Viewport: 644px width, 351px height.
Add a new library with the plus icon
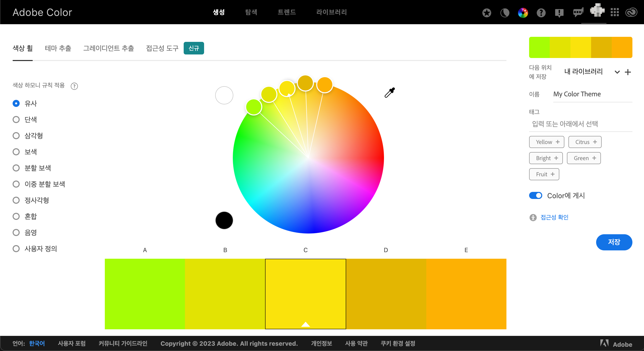click(628, 72)
